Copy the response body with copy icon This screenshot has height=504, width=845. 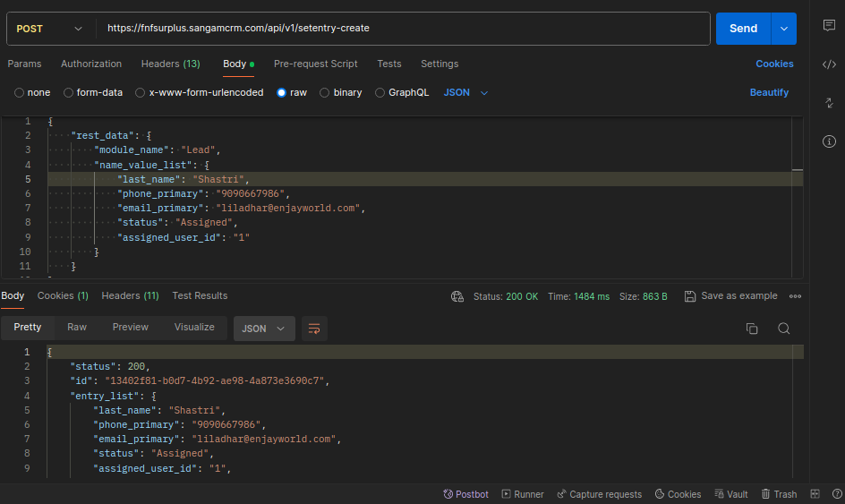point(752,329)
